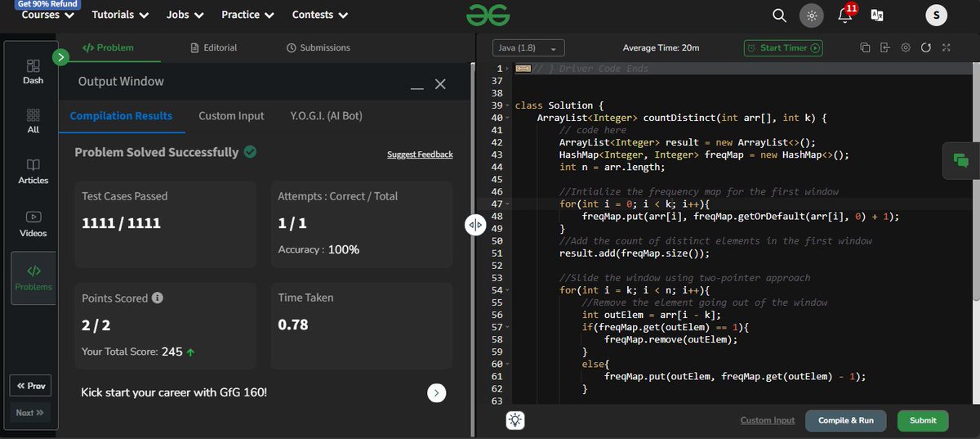The image size is (980, 439).
Task: Open the Practice dropdown menu
Action: tap(247, 15)
